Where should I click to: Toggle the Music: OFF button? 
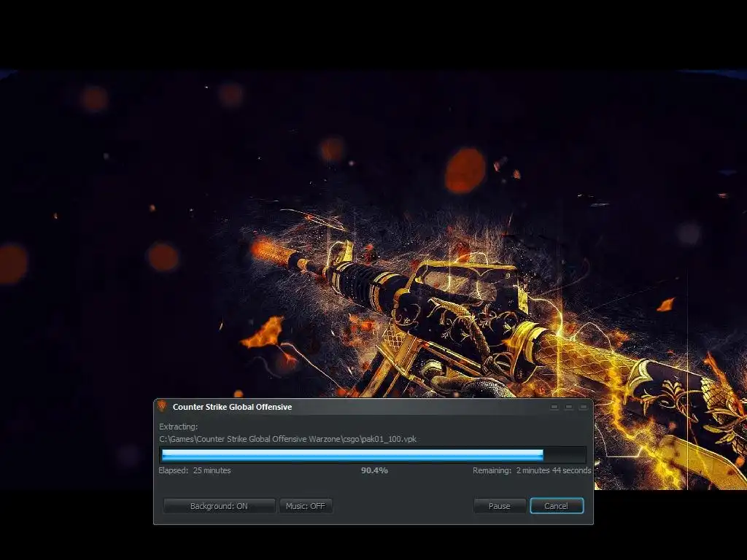point(306,506)
